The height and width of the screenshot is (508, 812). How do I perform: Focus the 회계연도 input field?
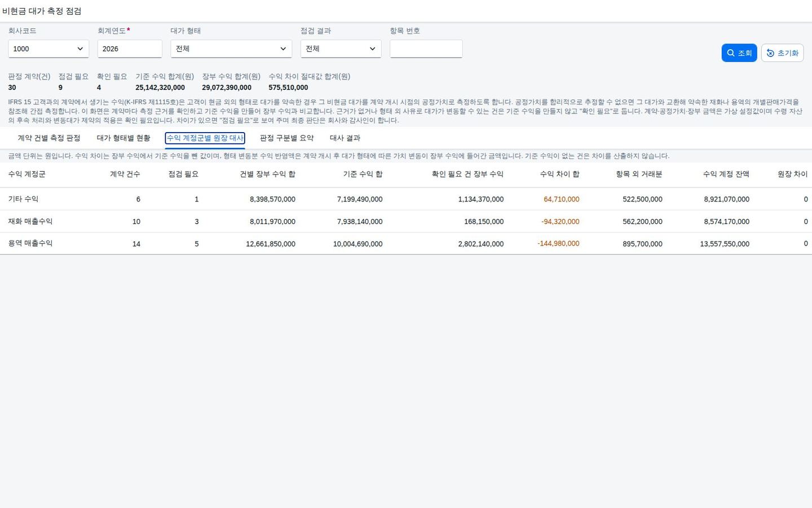130,49
